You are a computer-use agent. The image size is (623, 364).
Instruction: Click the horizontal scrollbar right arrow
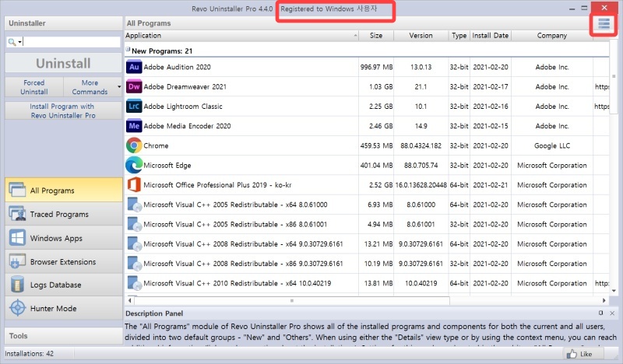(x=604, y=300)
